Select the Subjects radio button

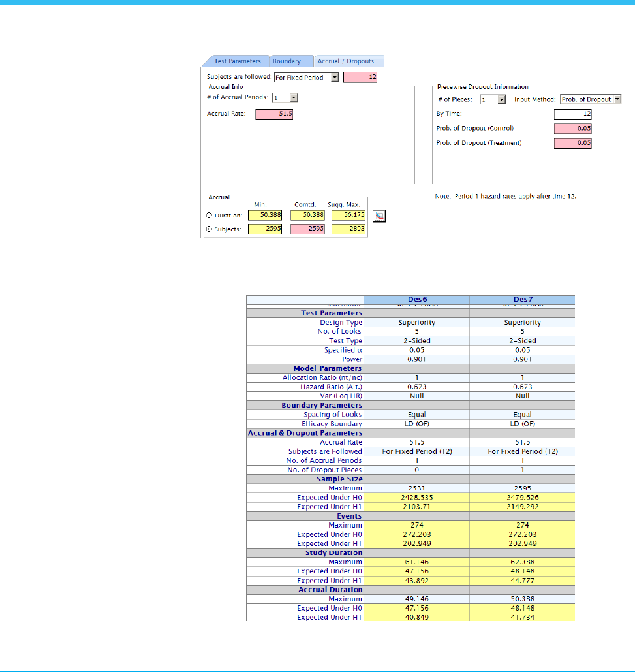[209, 229]
